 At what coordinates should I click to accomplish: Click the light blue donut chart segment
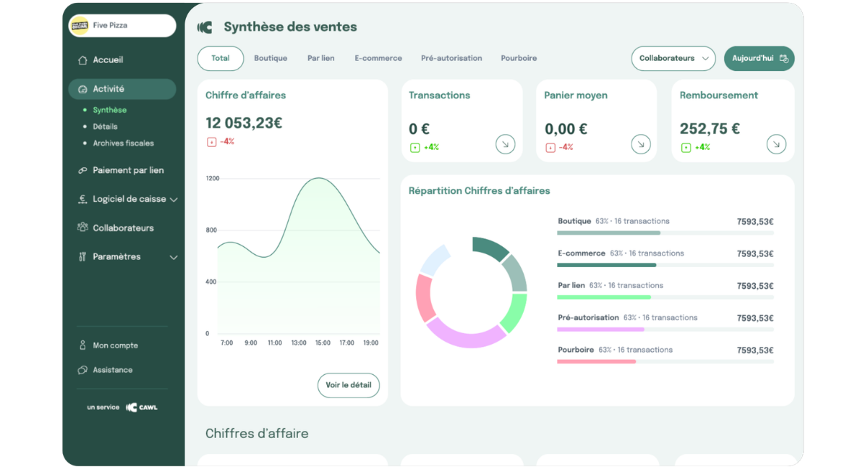click(x=435, y=260)
